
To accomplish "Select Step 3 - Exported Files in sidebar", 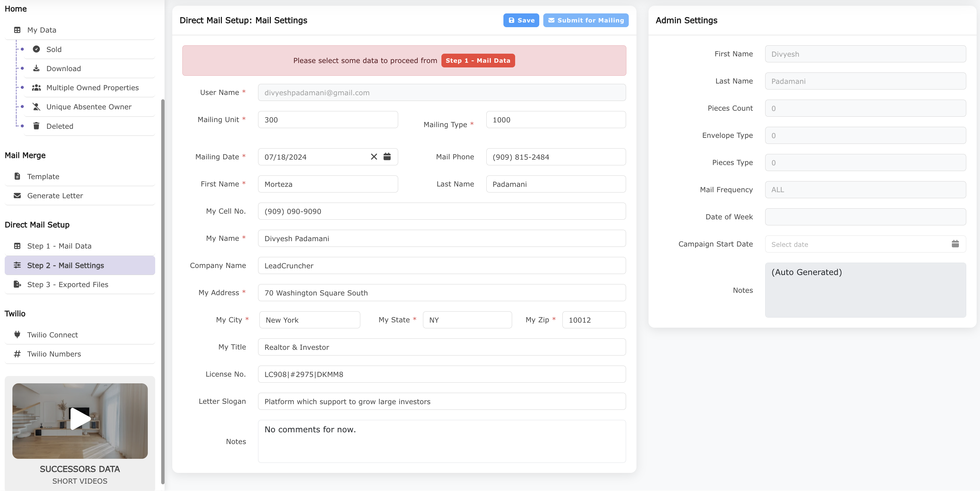I will coord(68,284).
